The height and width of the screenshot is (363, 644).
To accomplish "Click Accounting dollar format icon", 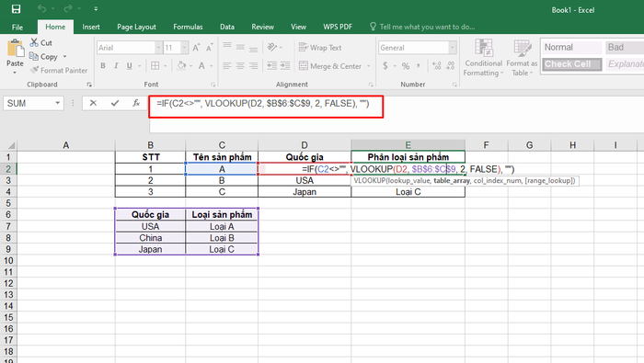I will coord(385,65).
